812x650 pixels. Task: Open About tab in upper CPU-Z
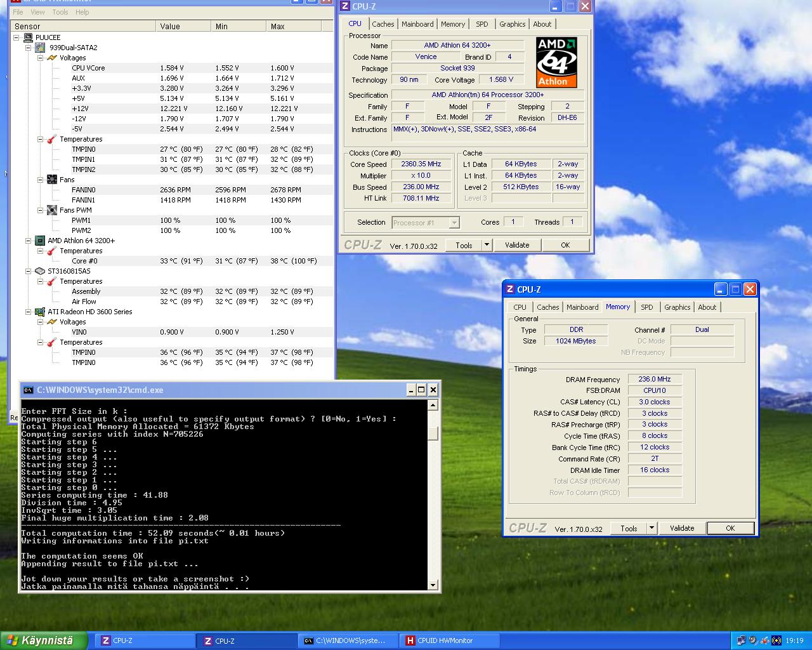(x=542, y=24)
